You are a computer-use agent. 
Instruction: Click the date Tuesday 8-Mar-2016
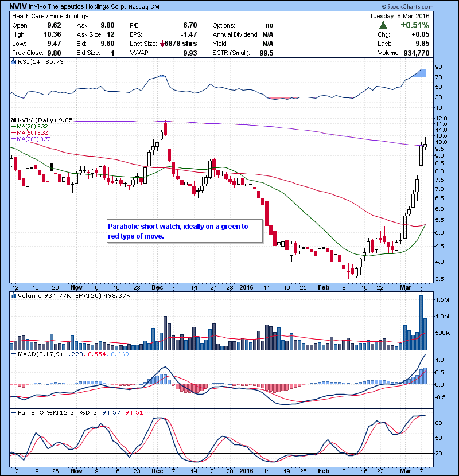tap(399, 16)
